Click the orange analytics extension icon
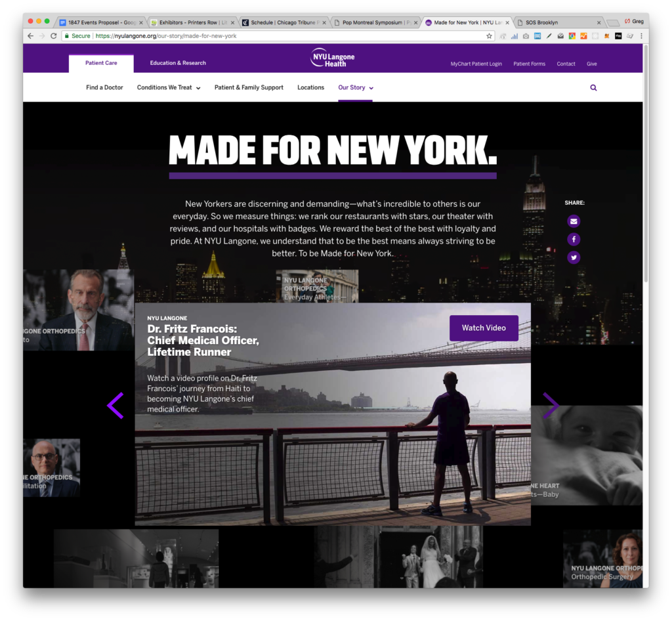Viewport: 672px width, 621px height. coord(583,36)
